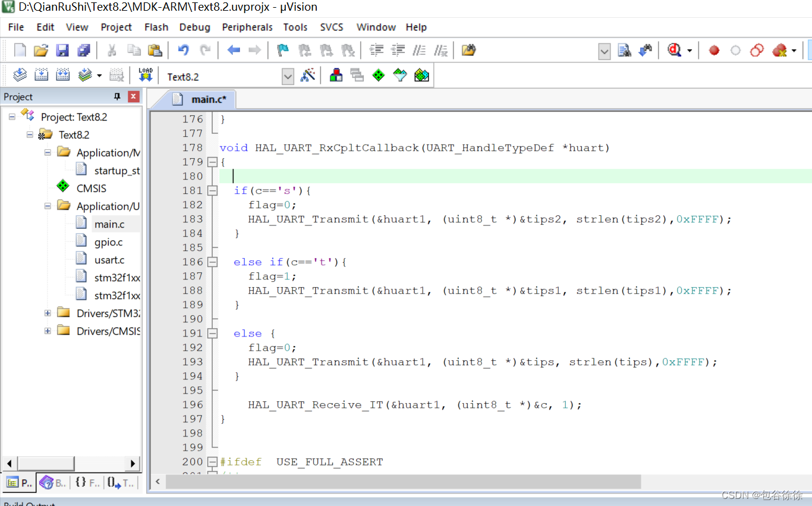The image size is (812, 506).
Task: Close the Project panel
Action: (133, 96)
